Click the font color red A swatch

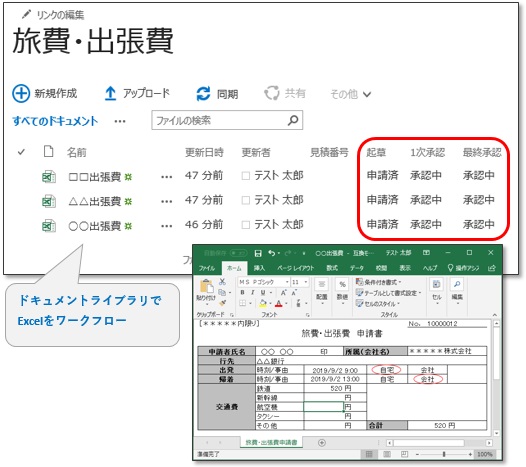[279, 303]
